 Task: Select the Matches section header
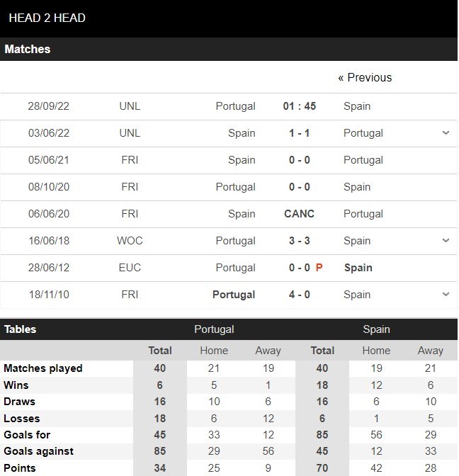[28, 50]
